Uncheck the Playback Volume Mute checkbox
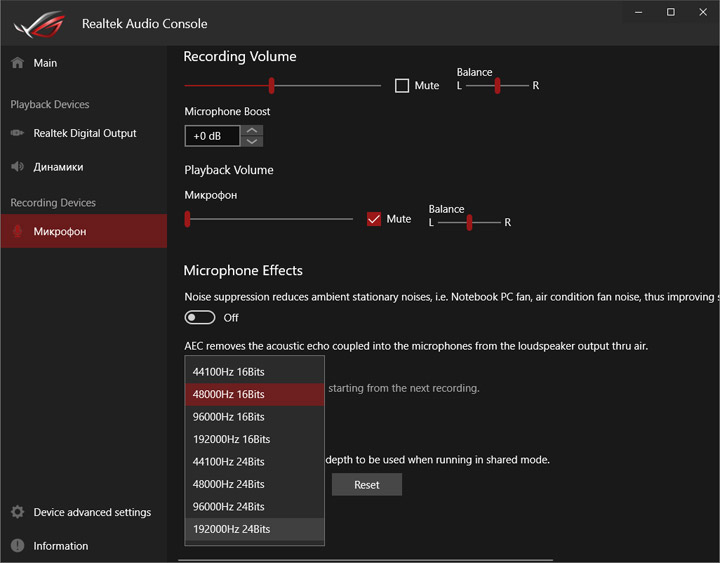This screenshot has height=563, width=720. click(374, 219)
